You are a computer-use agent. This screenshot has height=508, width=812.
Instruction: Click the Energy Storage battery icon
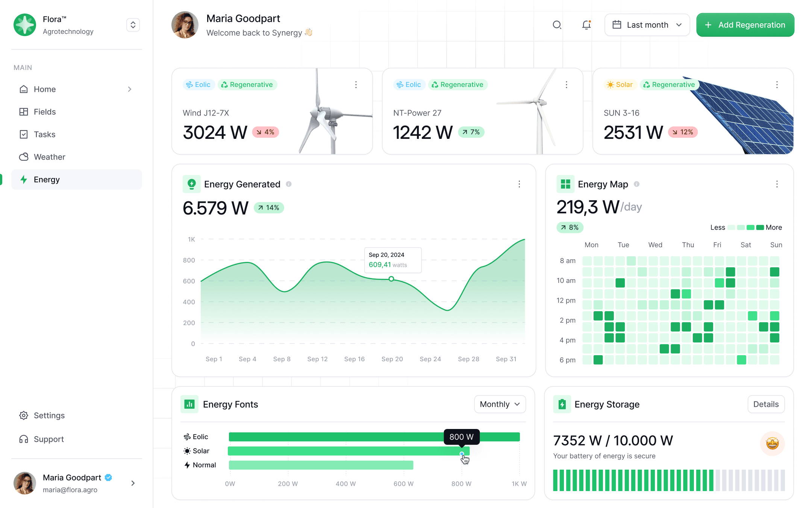[562, 404]
